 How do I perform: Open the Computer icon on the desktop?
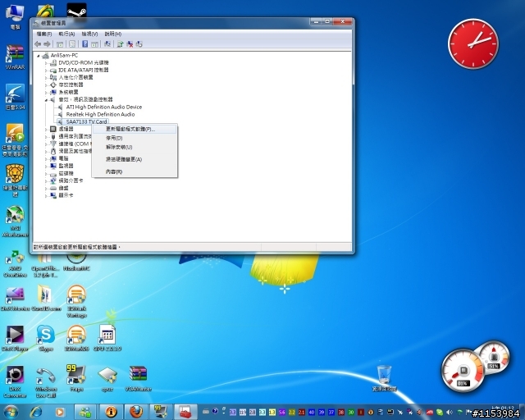[15, 16]
